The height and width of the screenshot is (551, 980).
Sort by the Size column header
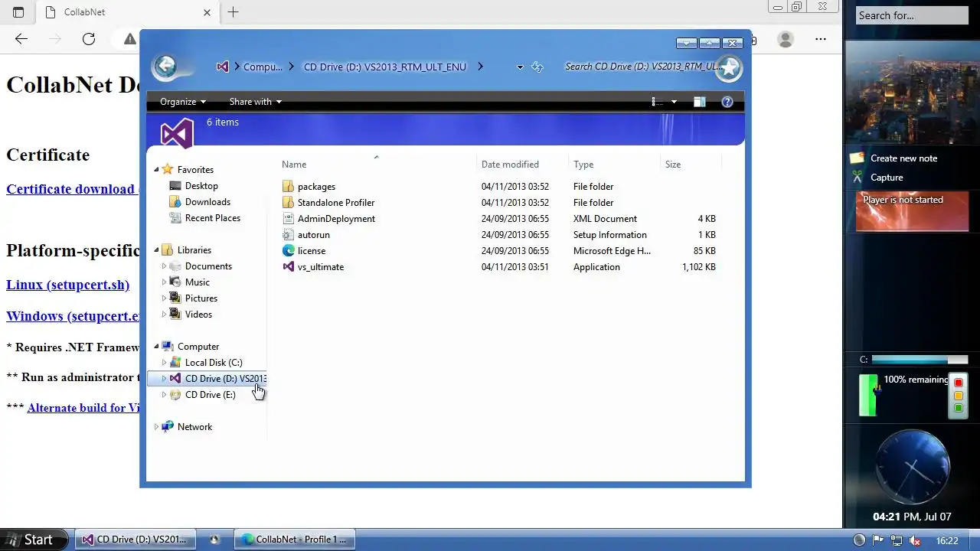tap(691, 165)
